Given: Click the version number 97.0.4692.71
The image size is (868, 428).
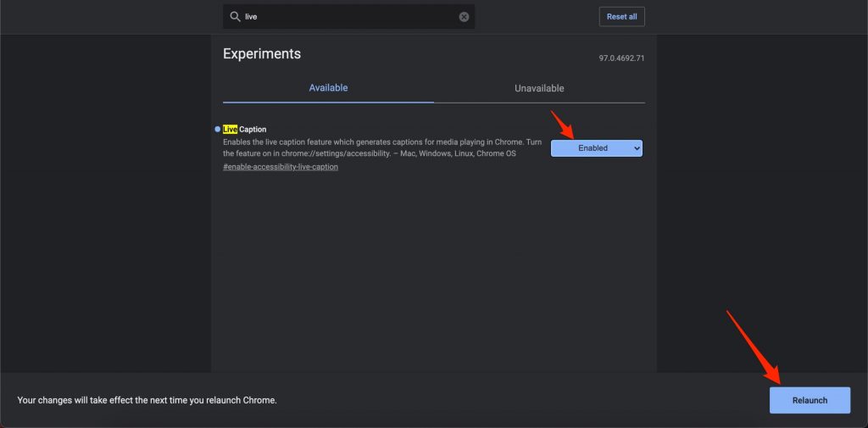Looking at the screenshot, I should tap(621, 58).
